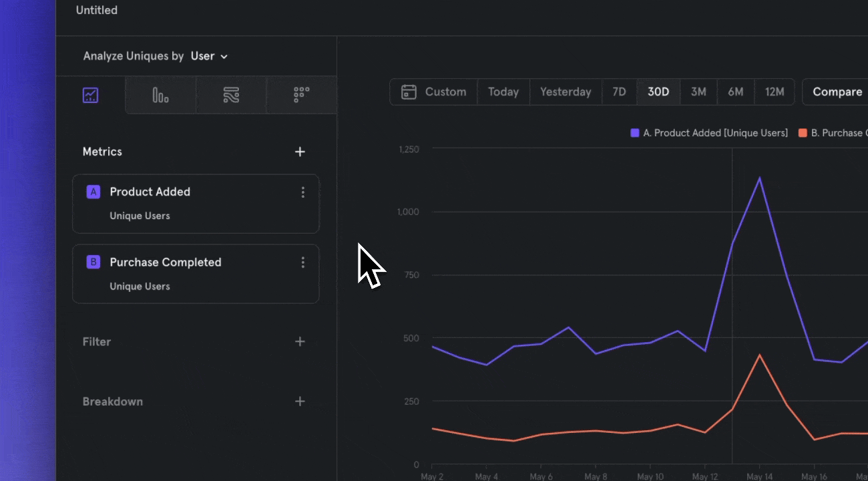Expand the Analyze Uniques by User dropdown
This screenshot has width=868, height=481.
[x=209, y=56]
